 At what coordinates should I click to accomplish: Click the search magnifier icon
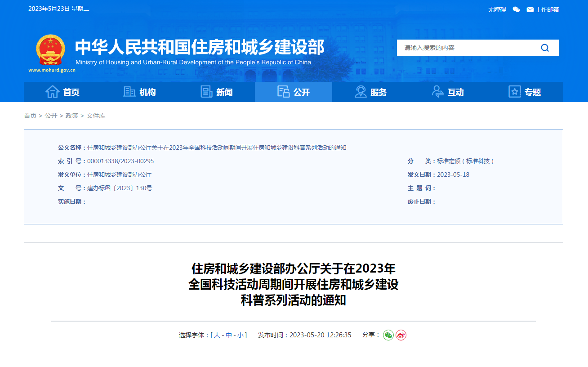pos(544,47)
